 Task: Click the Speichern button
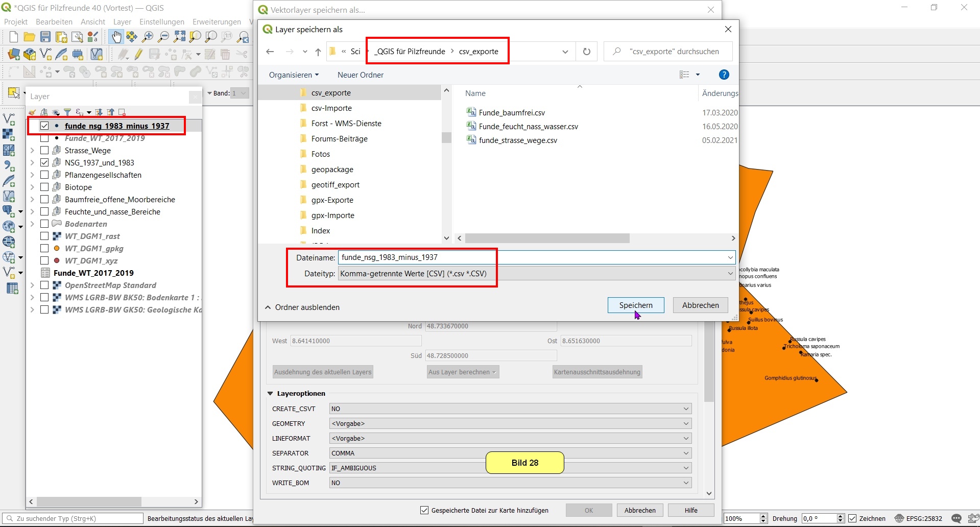pyautogui.click(x=635, y=305)
